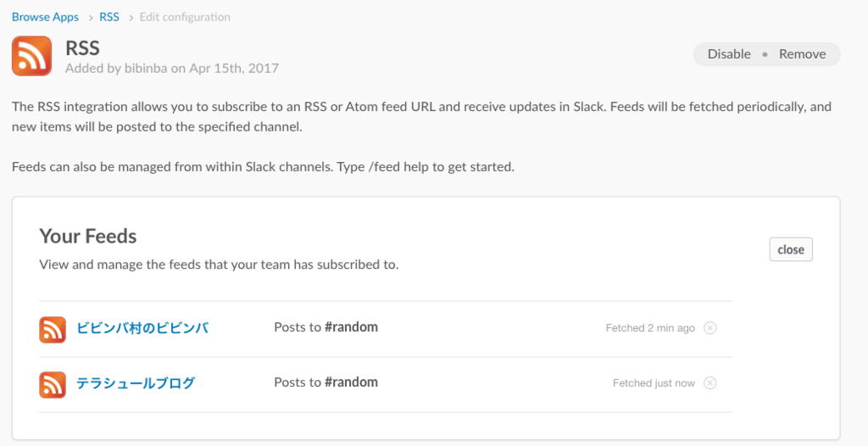Click the Fetched just now status

coord(654,383)
